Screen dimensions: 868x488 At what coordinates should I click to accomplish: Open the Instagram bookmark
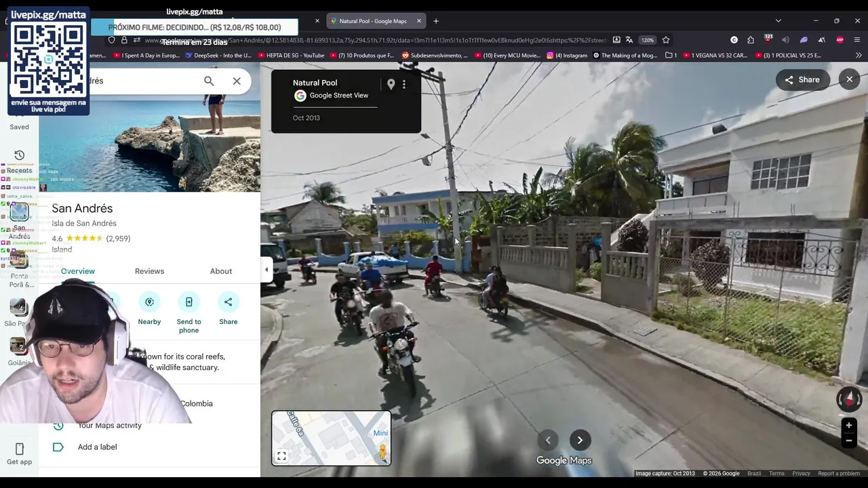coord(567,56)
